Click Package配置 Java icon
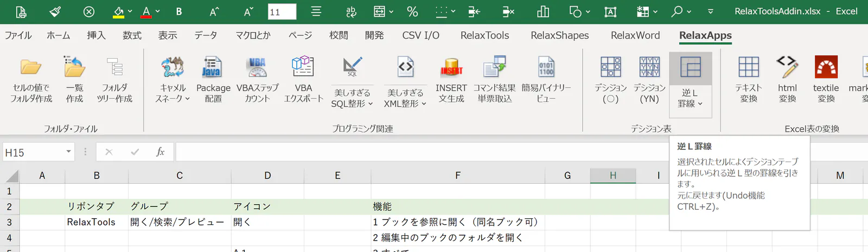Screen dimensions: 868x252 [213, 80]
